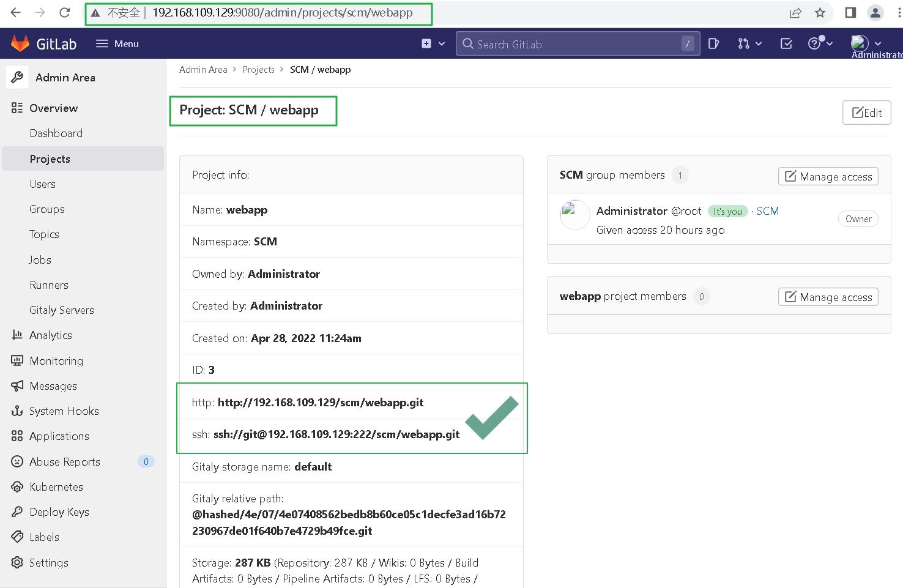Expand the user profile dropdown arrow

coord(878,44)
